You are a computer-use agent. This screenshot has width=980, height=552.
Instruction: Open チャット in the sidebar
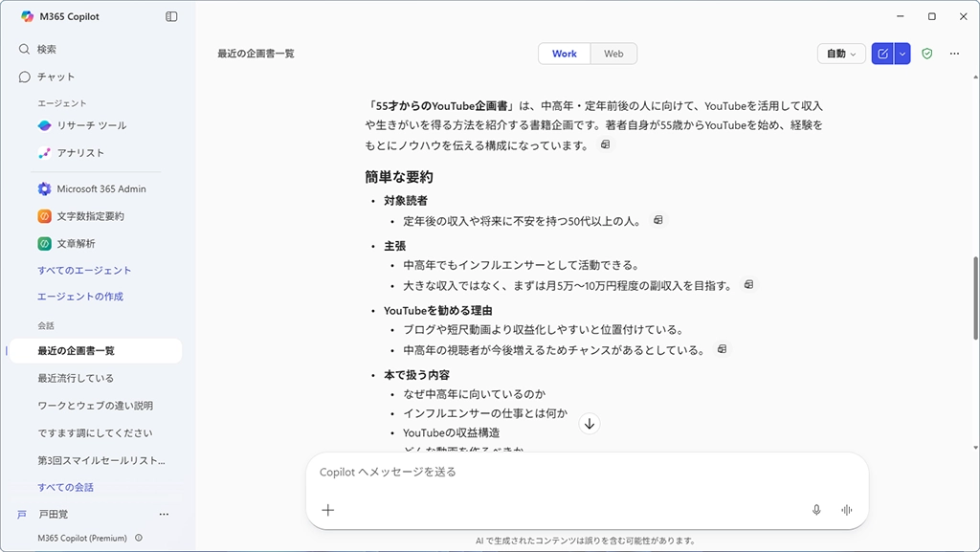[x=47, y=77]
